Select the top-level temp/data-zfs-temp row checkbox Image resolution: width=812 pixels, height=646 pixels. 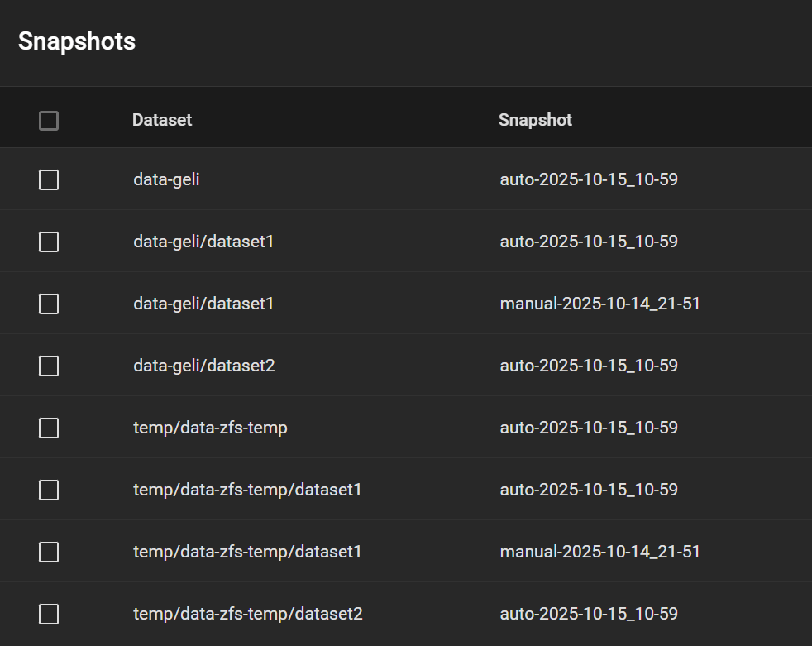point(49,428)
